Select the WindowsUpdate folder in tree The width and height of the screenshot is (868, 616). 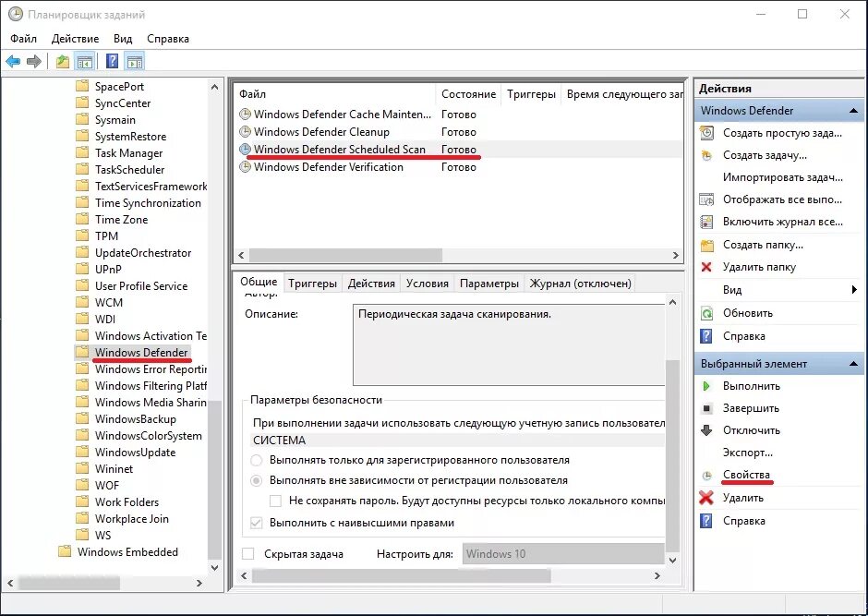point(135,453)
